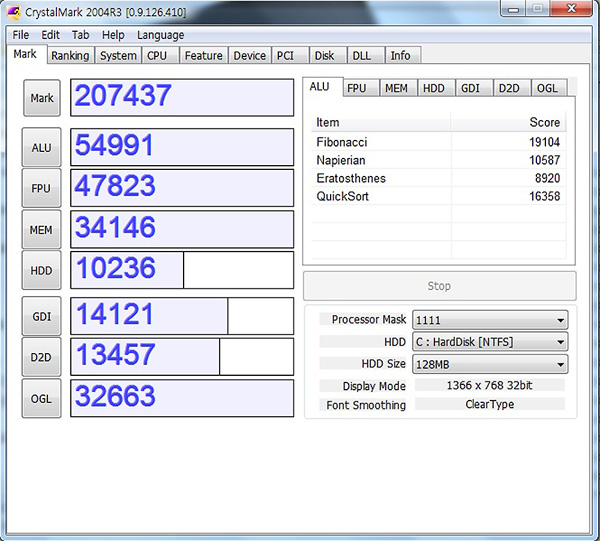Run the FPU benchmark button
This screenshot has height=541, width=600.
[41, 188]
